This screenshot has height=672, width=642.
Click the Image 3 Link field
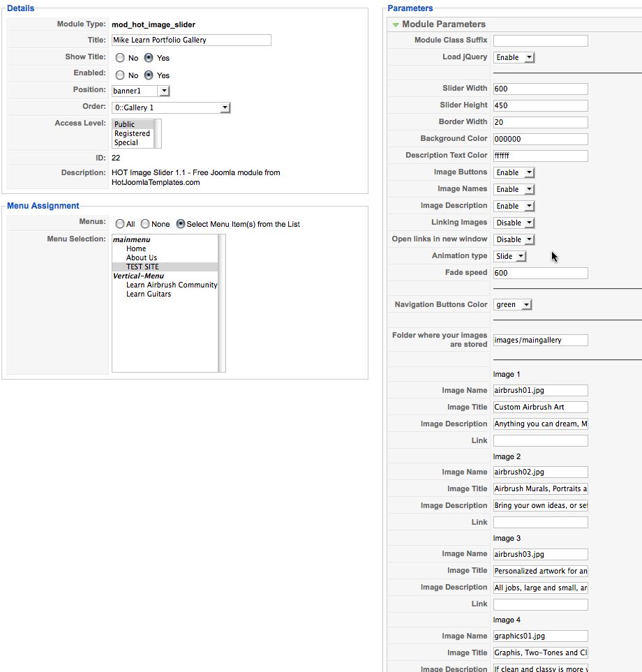point(540,605)
